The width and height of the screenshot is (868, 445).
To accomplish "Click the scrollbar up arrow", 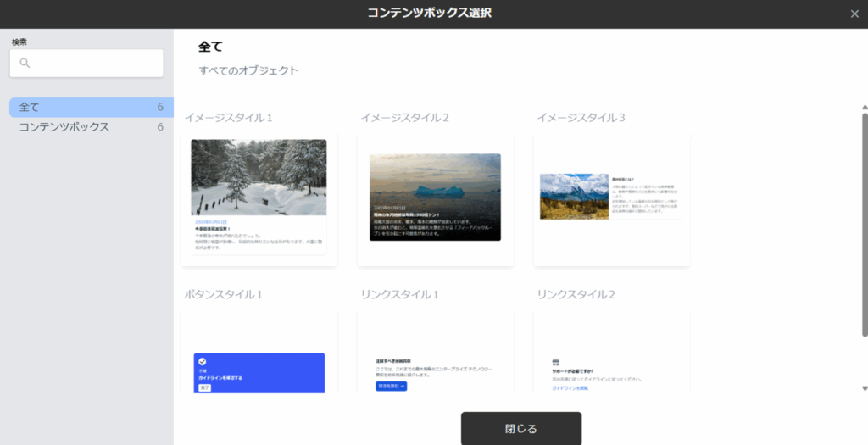I will coord(864,108).
